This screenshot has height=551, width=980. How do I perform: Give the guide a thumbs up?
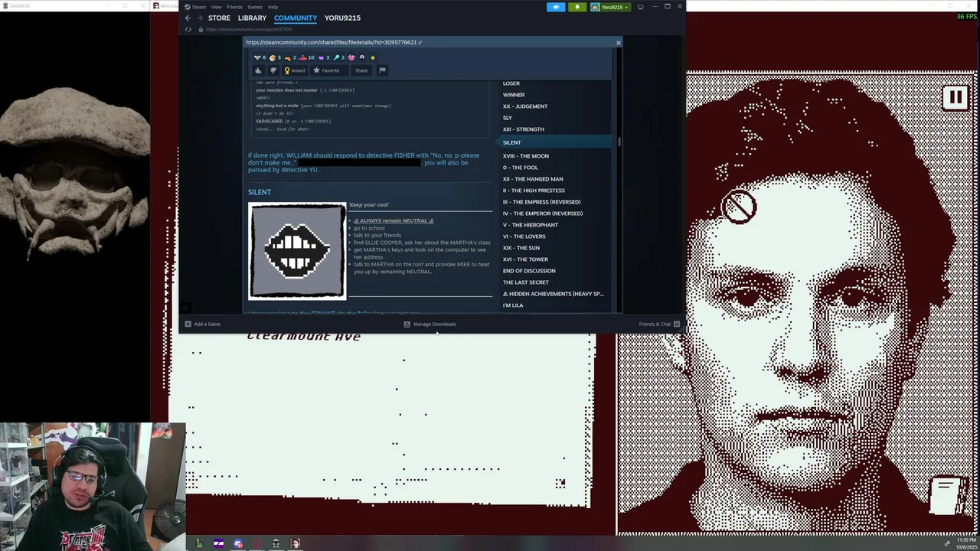pos(258,70)
